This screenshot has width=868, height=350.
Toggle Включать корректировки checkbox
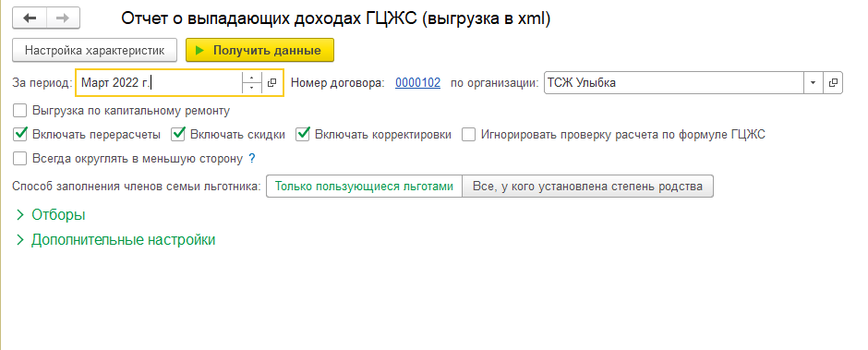[303, 135]
